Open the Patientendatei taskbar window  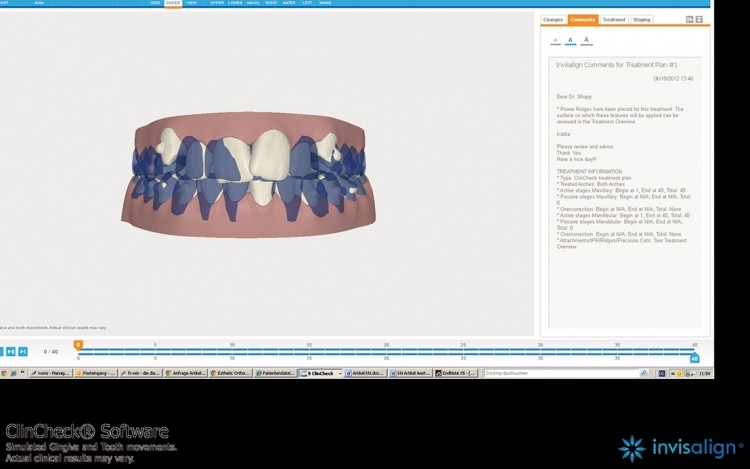276,373
